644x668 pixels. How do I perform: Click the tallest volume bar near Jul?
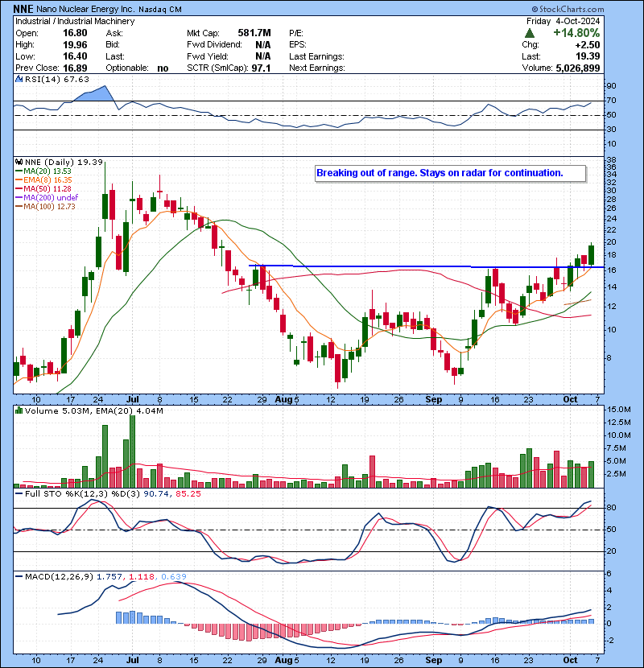tap(133, 452)
